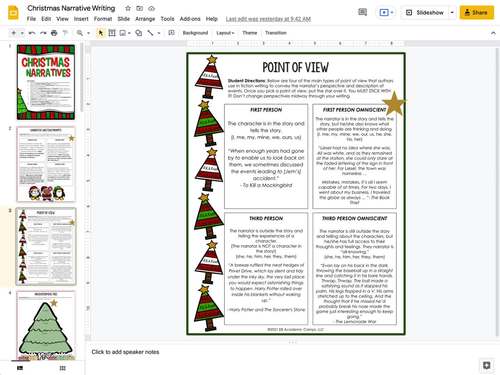This screenshot has height=375, width=500.
Task: Open the Add-ons menu
Action: pos(190,19)
